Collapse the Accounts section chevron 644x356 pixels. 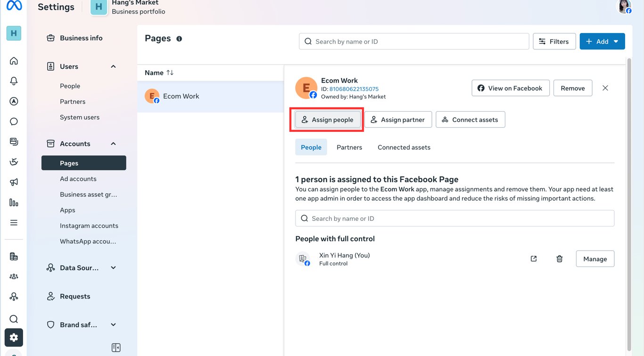(113, 144)
